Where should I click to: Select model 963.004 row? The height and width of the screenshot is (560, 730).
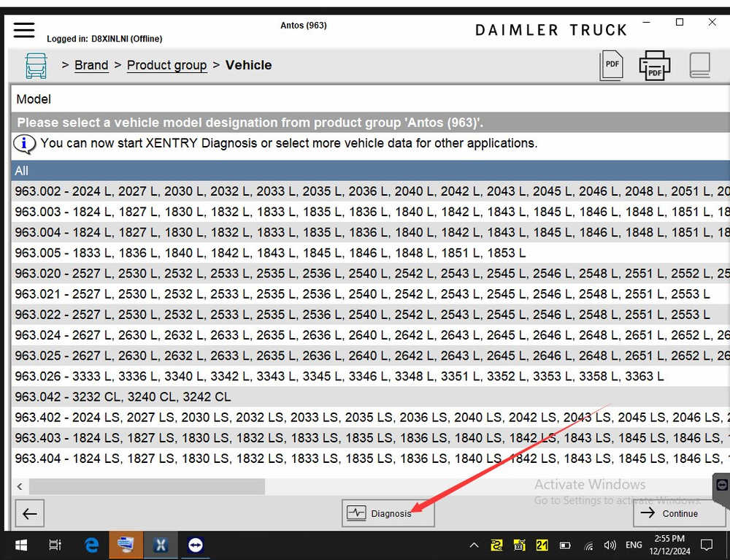371,232
